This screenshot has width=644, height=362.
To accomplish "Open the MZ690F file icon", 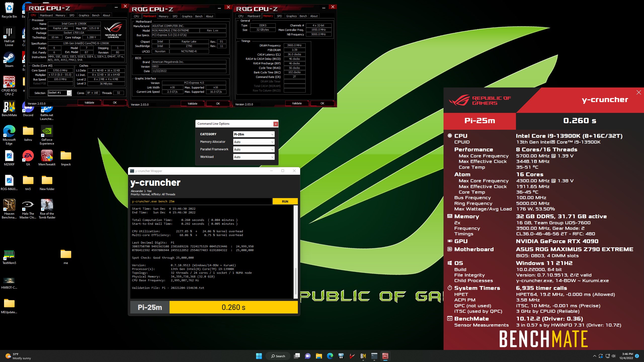I will 9,158.
